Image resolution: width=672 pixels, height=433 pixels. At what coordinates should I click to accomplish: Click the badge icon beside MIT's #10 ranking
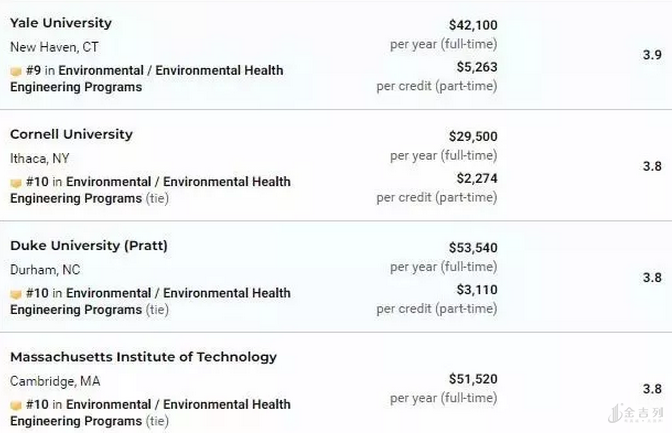(16, 405)
